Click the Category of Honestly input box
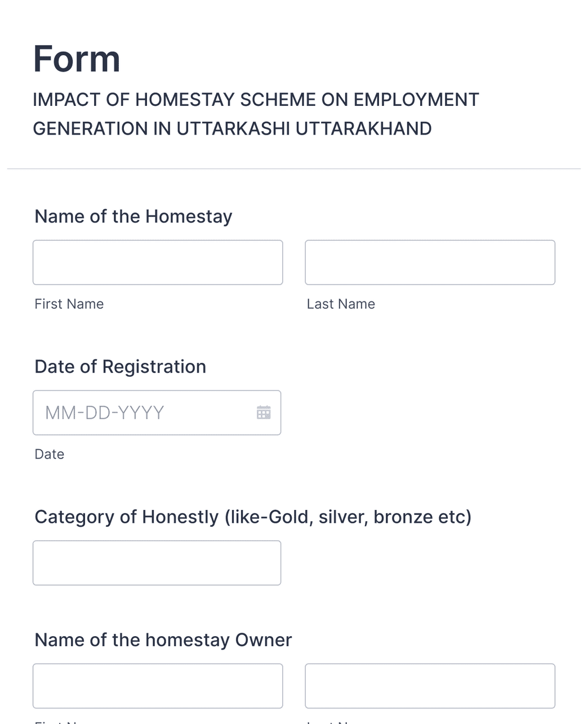This screenshot has width=588, height=724. (157, 562)
